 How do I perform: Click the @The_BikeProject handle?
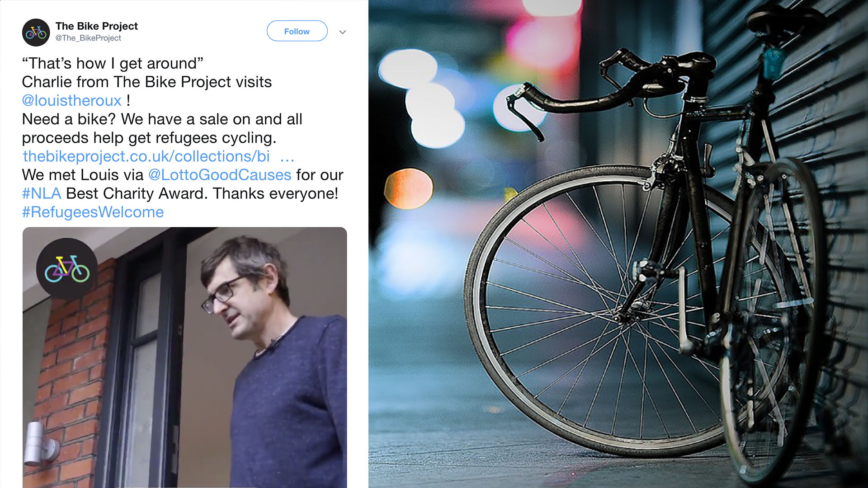tap(88, 38)
